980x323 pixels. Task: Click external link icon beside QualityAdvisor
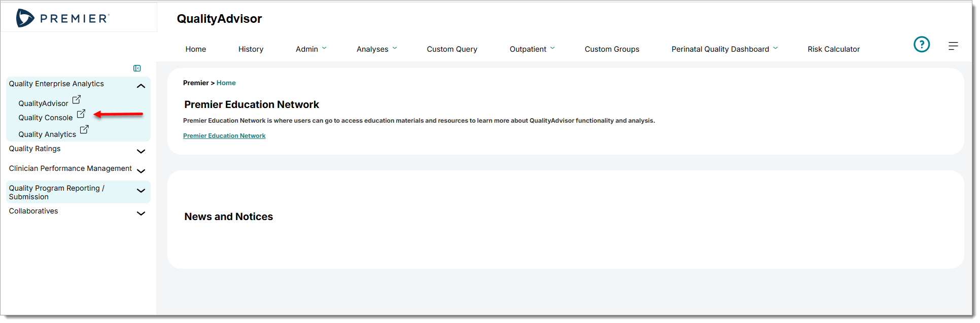click(77, 100)
